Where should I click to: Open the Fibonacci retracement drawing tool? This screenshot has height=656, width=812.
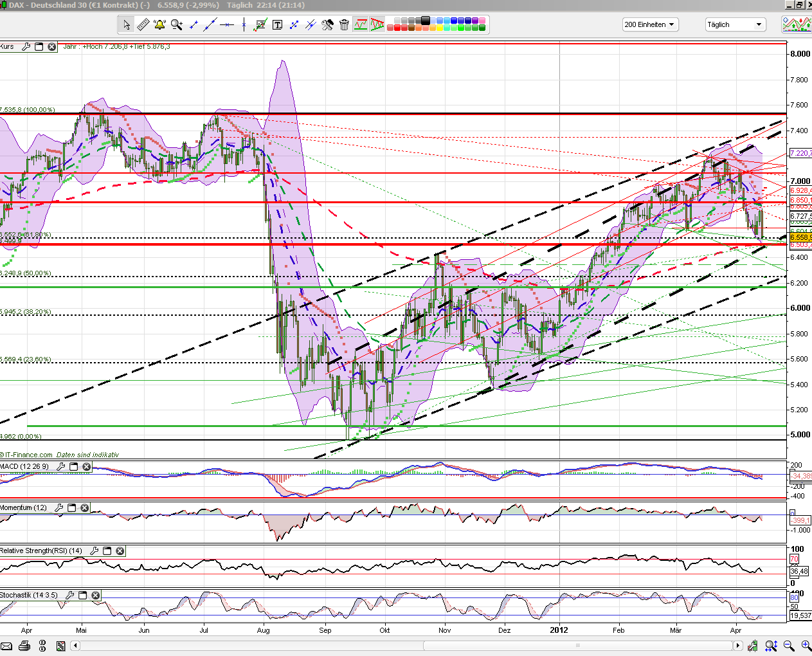coord(260,25)
